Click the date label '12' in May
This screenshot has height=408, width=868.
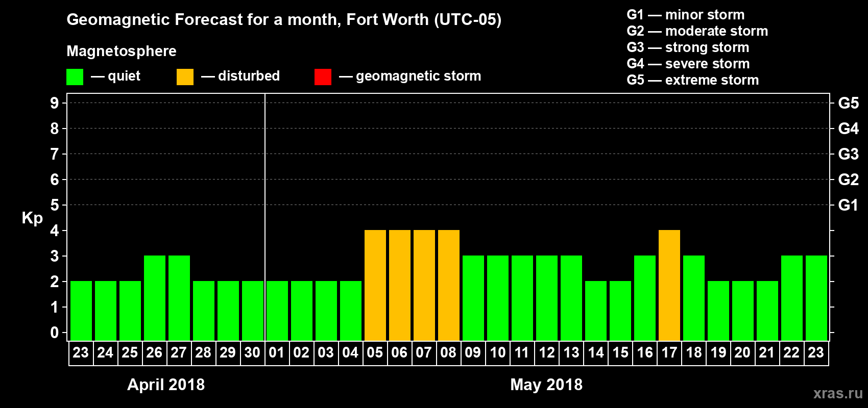click(x=546, y=352)
